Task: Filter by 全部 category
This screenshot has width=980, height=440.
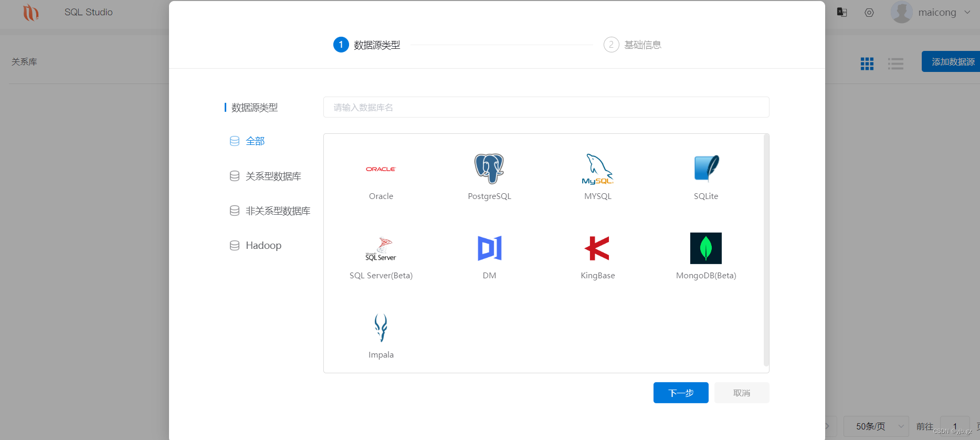Action: 255,141
